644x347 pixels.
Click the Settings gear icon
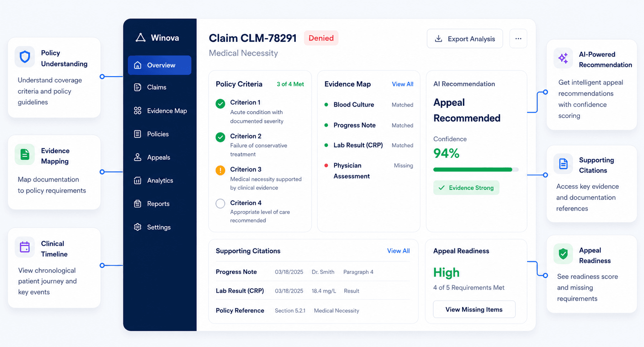[x=138, y=227]
